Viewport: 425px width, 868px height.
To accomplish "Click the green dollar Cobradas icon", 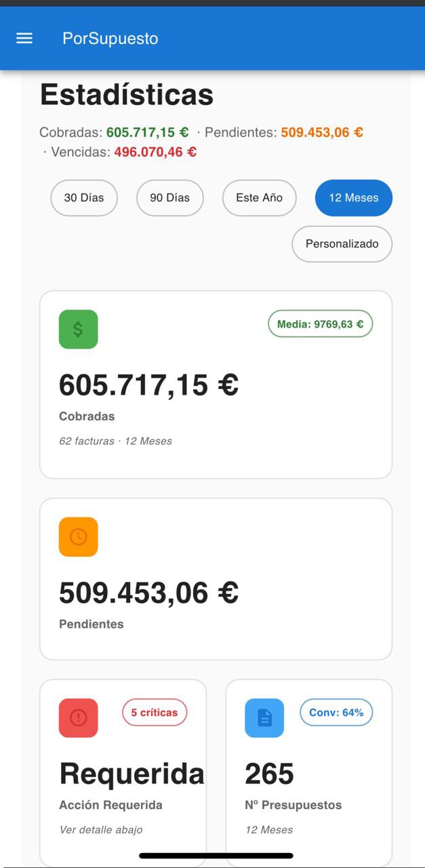I will click(x=78, y=328).
